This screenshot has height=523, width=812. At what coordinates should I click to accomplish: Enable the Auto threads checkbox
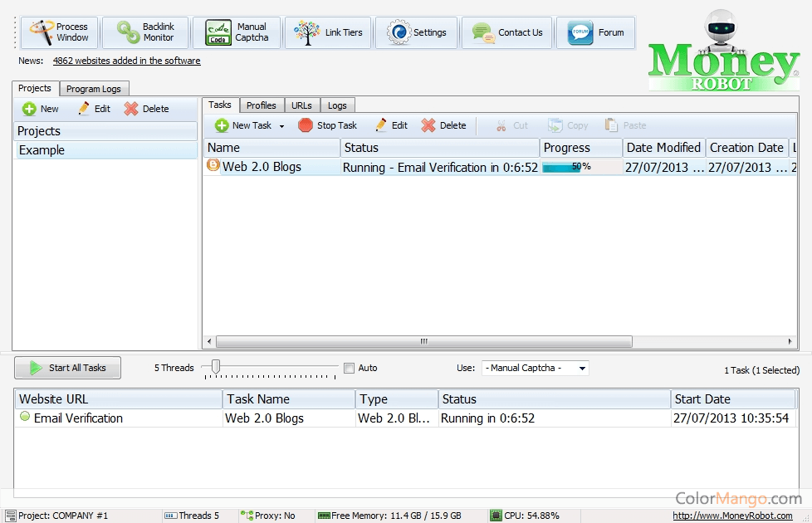pos(349,368)
